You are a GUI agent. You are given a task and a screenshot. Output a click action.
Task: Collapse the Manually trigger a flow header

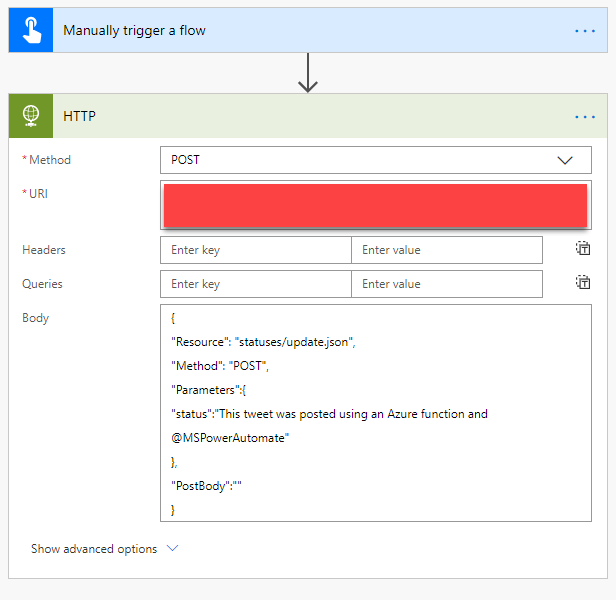coord(300,30)
